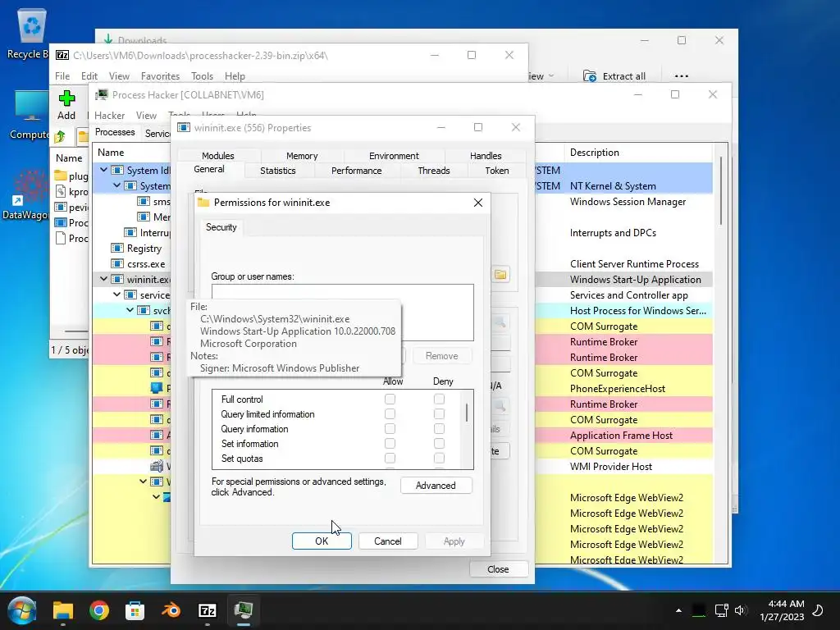This screenshot has height=630, width=840.
Task: Close the Permissions dialog with X
Action: click(x=478, y=203)
